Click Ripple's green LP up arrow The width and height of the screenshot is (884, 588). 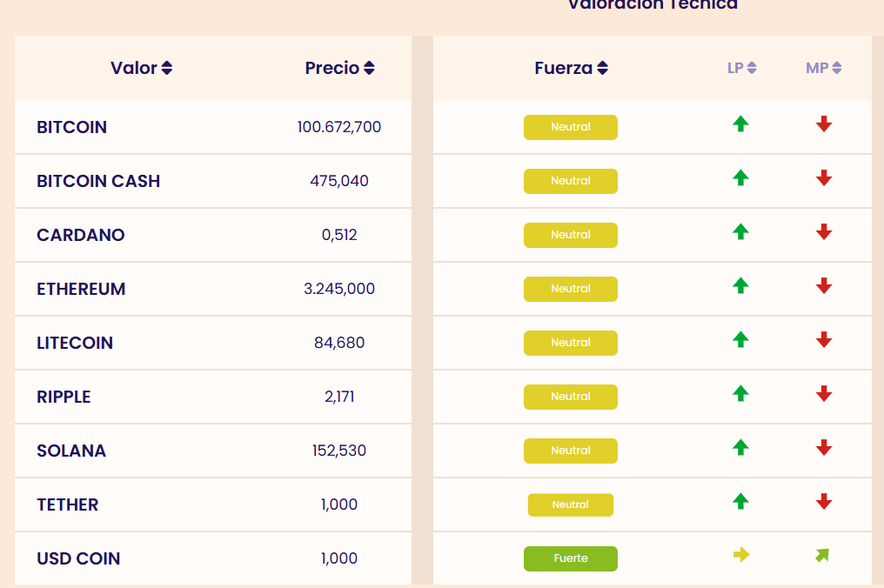click(740, 394)
